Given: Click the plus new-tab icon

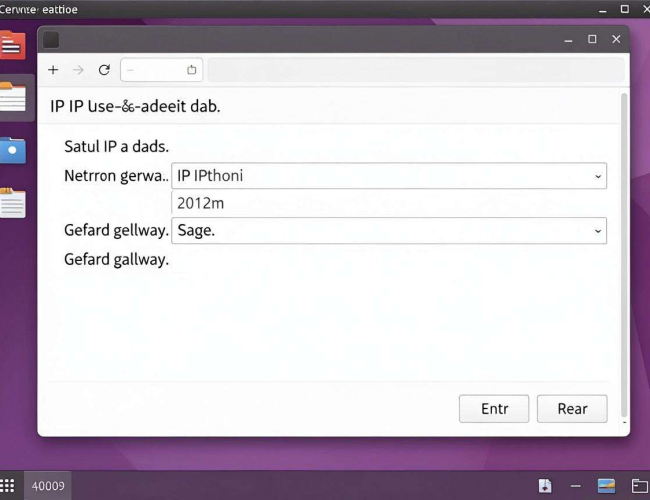Looking at the screenshot, I should [x=53, y=70].
